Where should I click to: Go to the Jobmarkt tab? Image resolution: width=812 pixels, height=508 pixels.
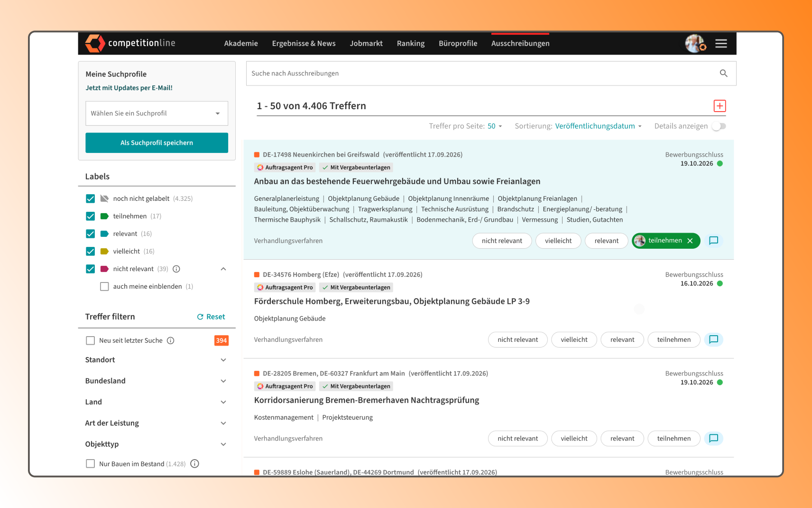click(x=366, y=43)
